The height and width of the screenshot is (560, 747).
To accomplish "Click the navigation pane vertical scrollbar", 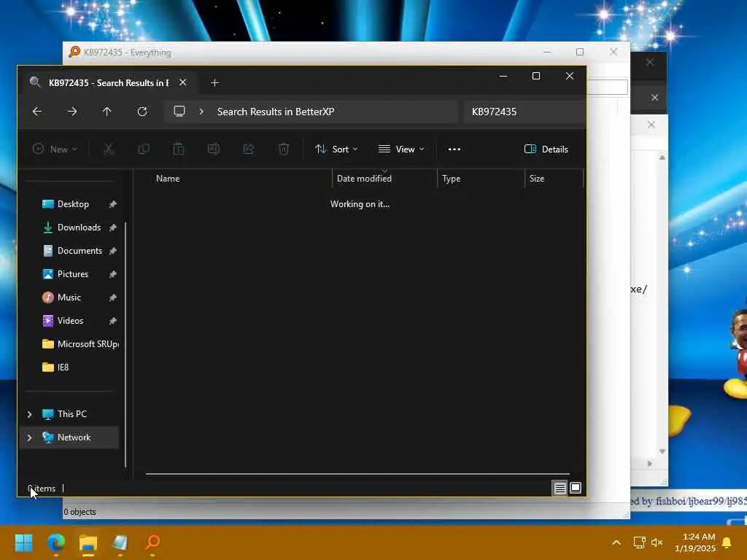I will click(x=125, y=345).
